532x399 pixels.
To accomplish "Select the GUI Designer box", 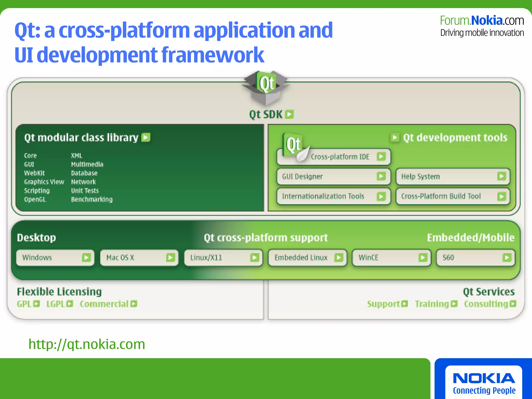I will 334,177.
